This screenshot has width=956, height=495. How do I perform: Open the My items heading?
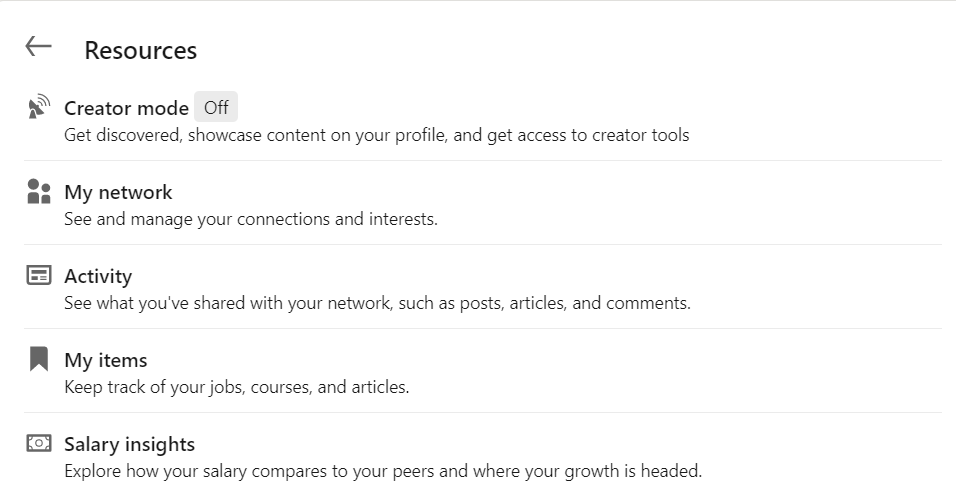[x=105, y=360]
